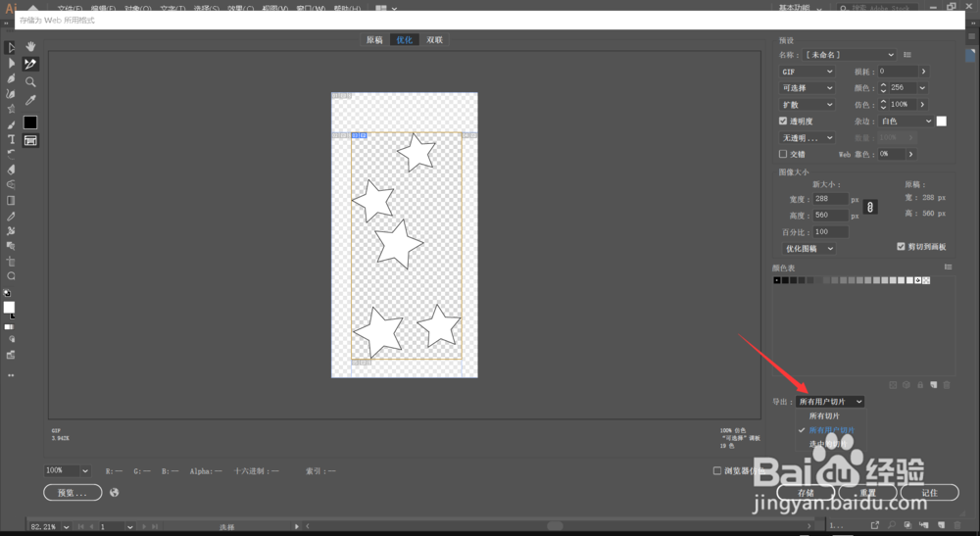Select the Slice Select tool
Screen dimensions: 980x536
30,64
